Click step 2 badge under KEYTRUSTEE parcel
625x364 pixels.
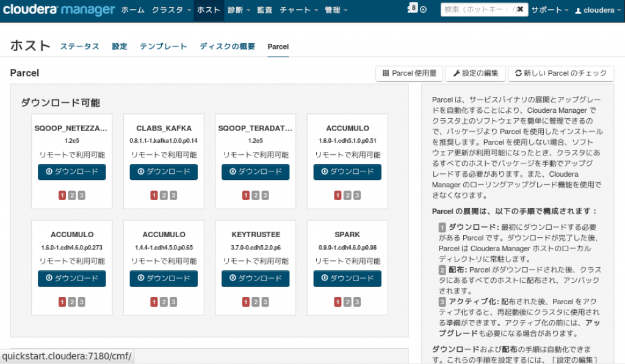coord(256,302)
